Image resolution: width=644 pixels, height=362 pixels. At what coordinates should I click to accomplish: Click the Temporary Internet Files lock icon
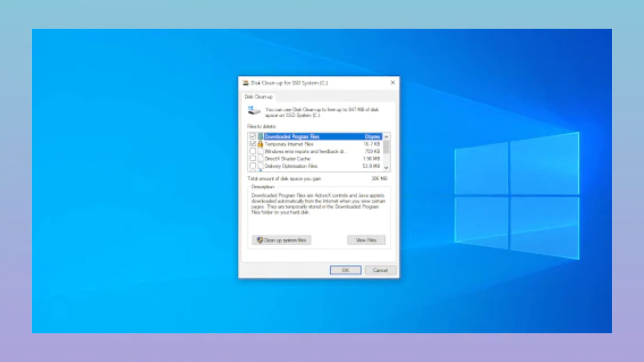[260, 144]
